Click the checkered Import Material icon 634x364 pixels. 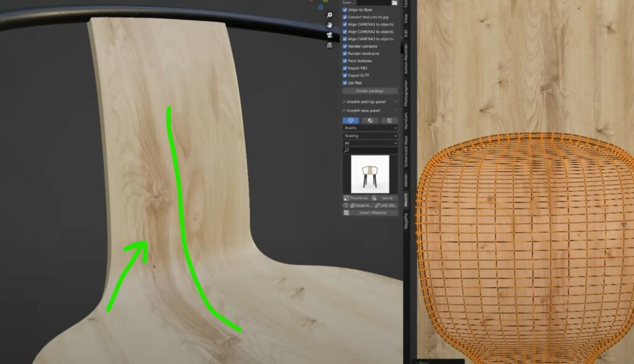[x=347, y=213]
